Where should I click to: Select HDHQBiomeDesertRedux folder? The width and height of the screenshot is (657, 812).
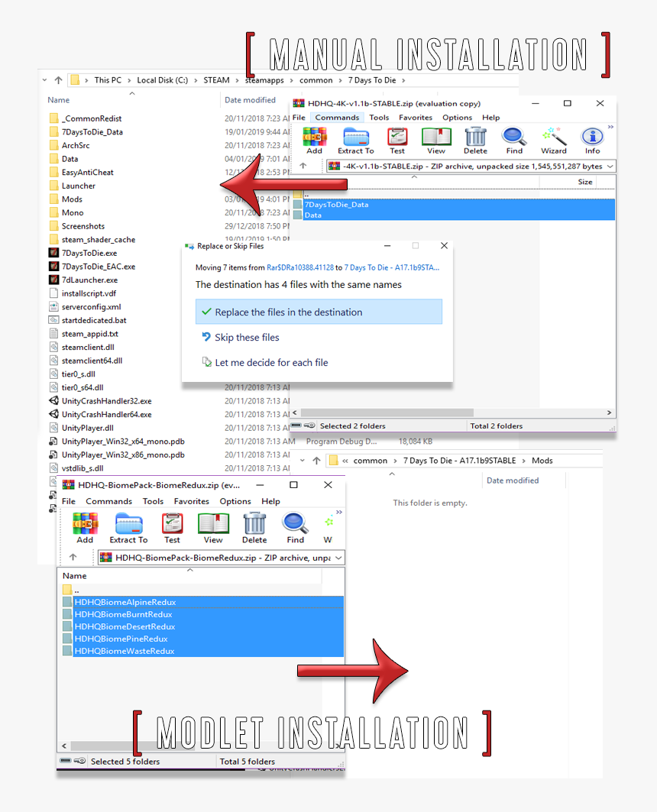(x=203, y=626)
